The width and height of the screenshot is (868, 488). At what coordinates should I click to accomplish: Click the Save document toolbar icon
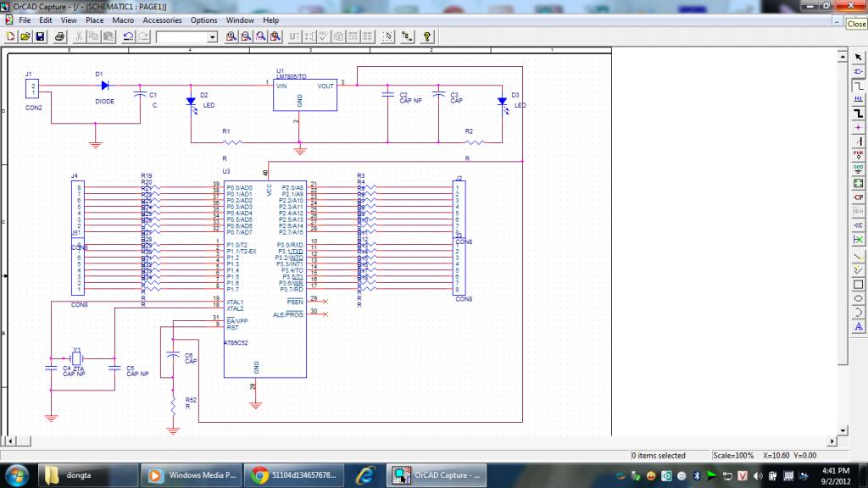click(40, 36)
